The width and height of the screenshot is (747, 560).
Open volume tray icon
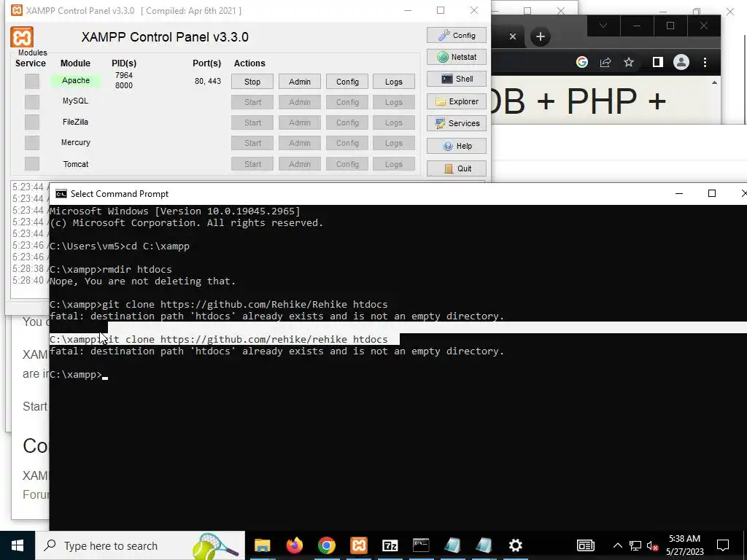click(x=653, y=545)
